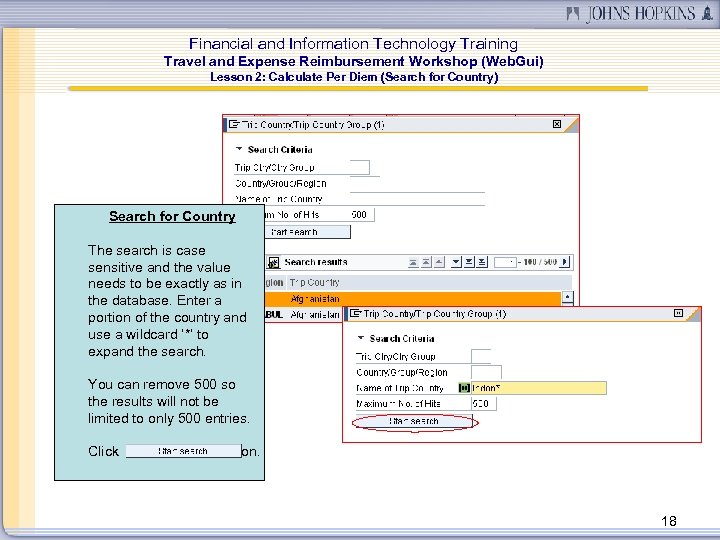
Task: Click the KABUL cell in results list
Action: point(274,315)
